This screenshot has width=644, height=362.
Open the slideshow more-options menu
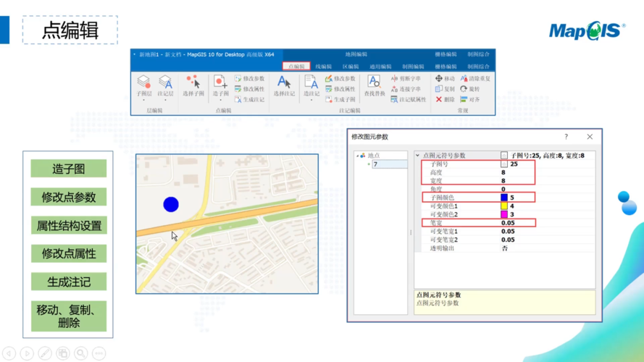pos(99,353)
